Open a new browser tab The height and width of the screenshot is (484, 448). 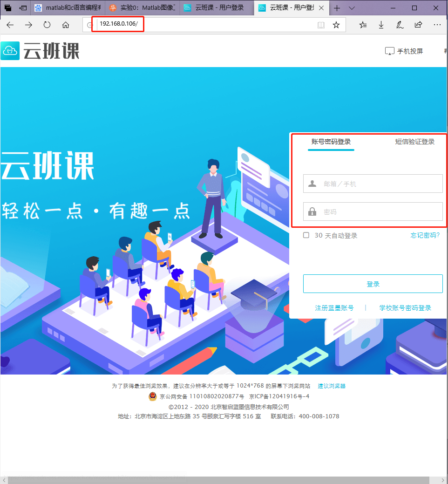tap(337, 8)
